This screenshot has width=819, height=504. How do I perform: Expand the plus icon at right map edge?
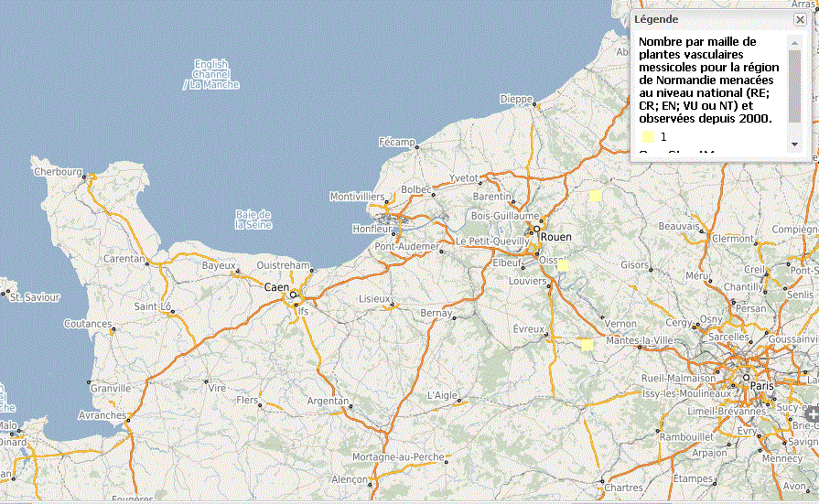(811, 413)
